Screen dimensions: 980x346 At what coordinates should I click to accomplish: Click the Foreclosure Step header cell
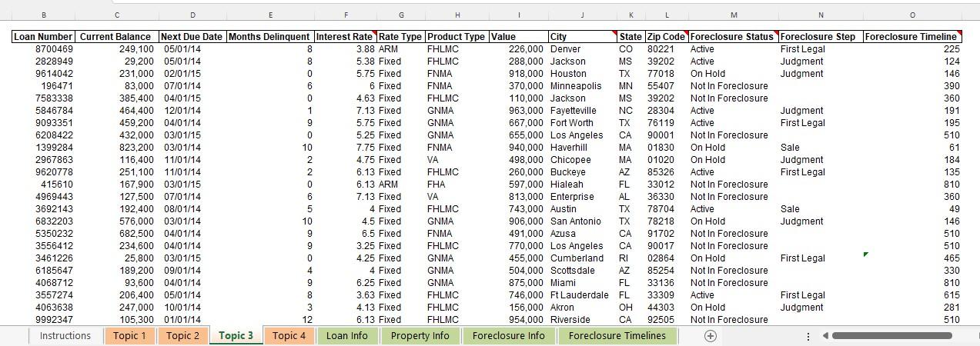[821, 36]
